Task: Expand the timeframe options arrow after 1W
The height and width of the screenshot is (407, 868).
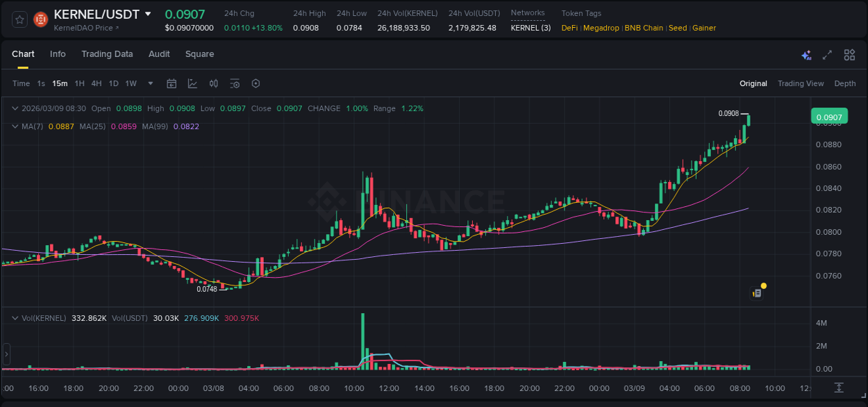Action: 149,83
